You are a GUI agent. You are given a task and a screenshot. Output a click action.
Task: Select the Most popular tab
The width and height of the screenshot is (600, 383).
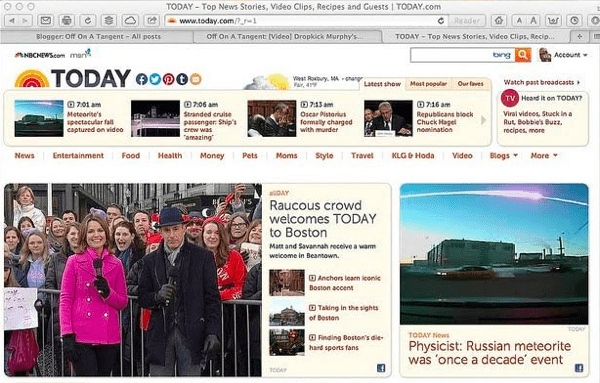(428, 84)
